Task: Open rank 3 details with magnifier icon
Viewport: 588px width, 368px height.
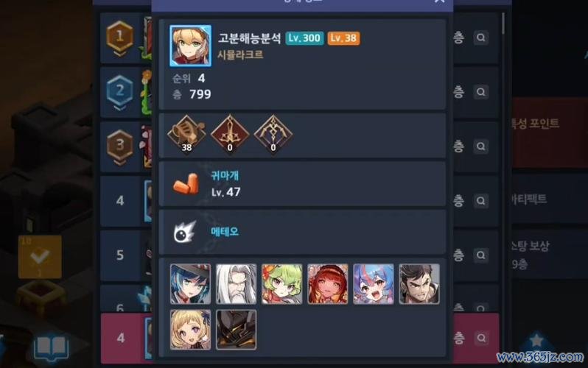Action: coord(480,146)
